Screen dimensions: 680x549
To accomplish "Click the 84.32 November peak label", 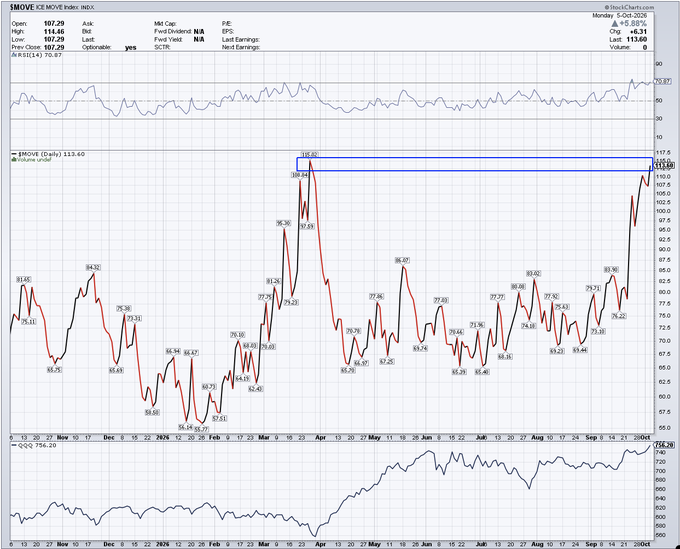I will (x=93, y=268).
